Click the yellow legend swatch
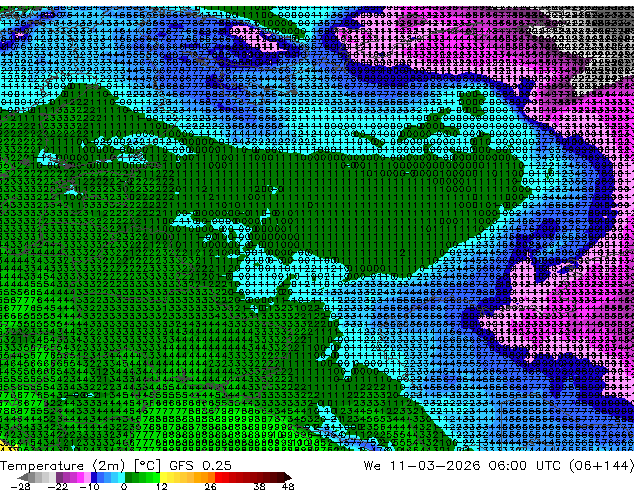Image resolution: width=634 pixels, height=490 pixels. [x=163, y=477]
